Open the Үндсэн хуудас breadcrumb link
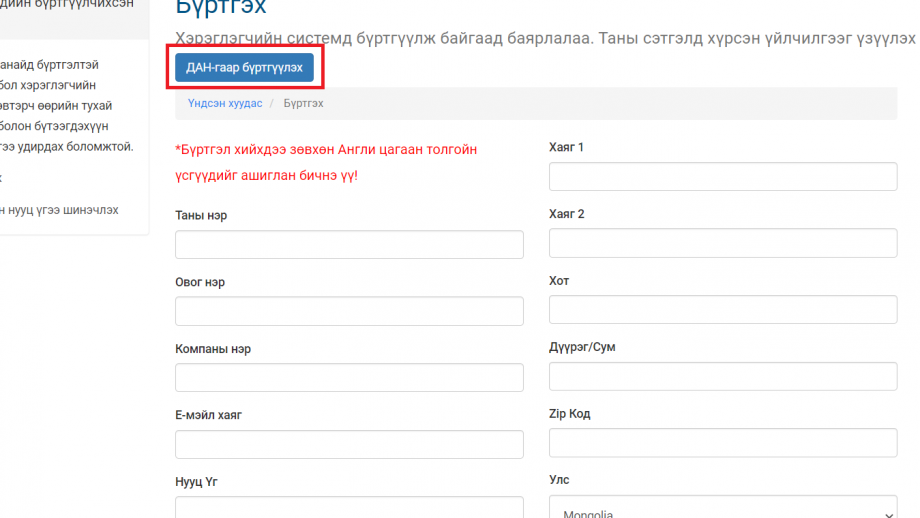920x518 pixels. 225,103
